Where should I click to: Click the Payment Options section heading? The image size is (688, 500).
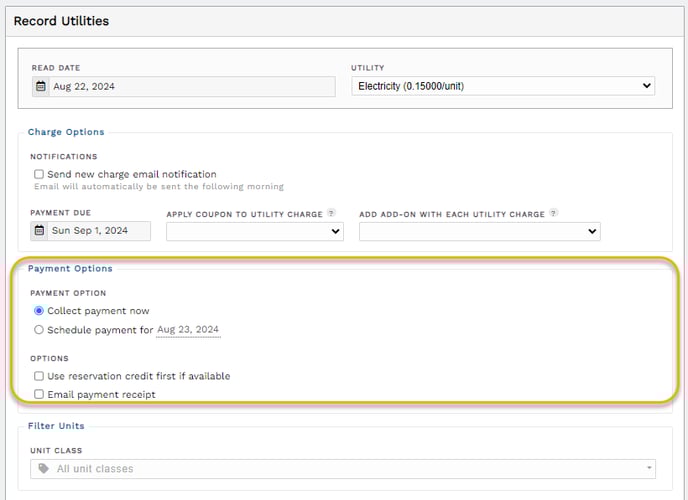(x=70, y=268)
